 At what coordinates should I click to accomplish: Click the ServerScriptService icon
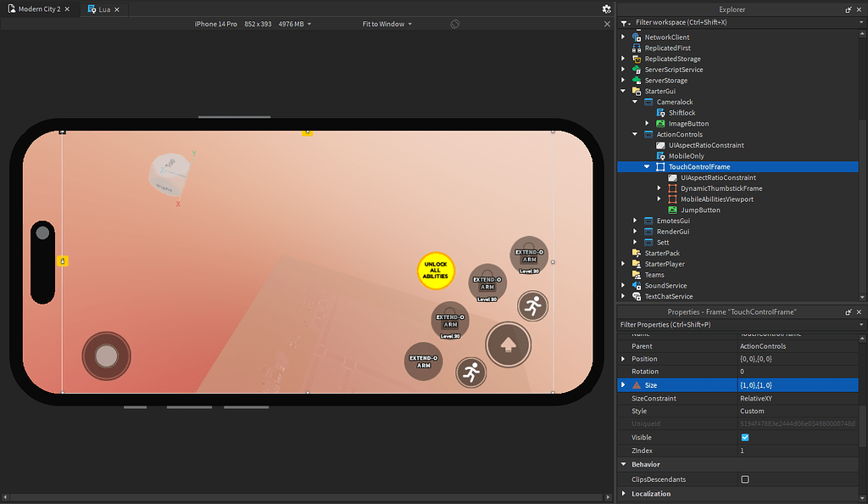(635, 69)
